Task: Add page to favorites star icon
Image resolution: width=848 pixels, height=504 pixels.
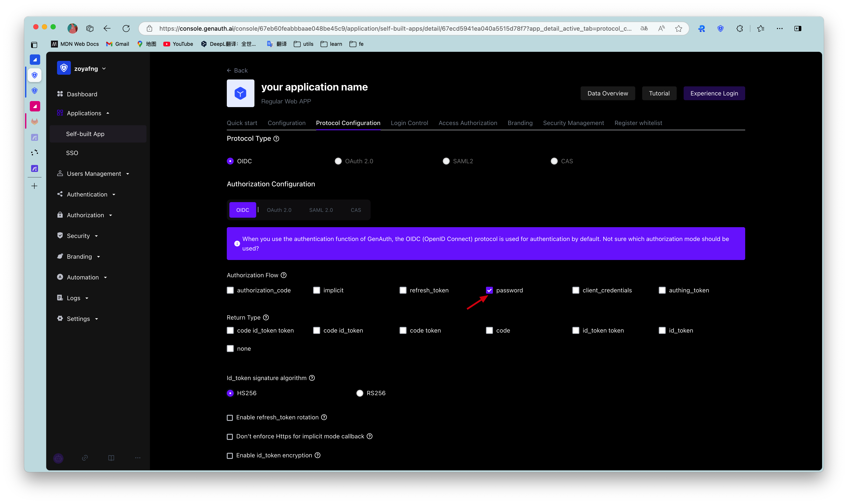Action: coord(678,29)
